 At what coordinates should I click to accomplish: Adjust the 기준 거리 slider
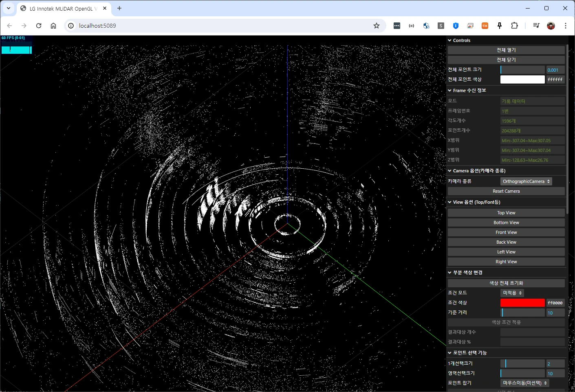[522, 313]
